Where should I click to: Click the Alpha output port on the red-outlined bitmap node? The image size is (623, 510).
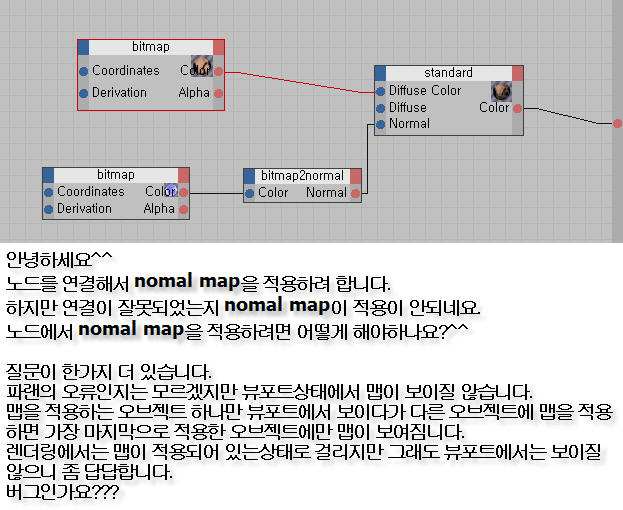click(x=219, y=94)
